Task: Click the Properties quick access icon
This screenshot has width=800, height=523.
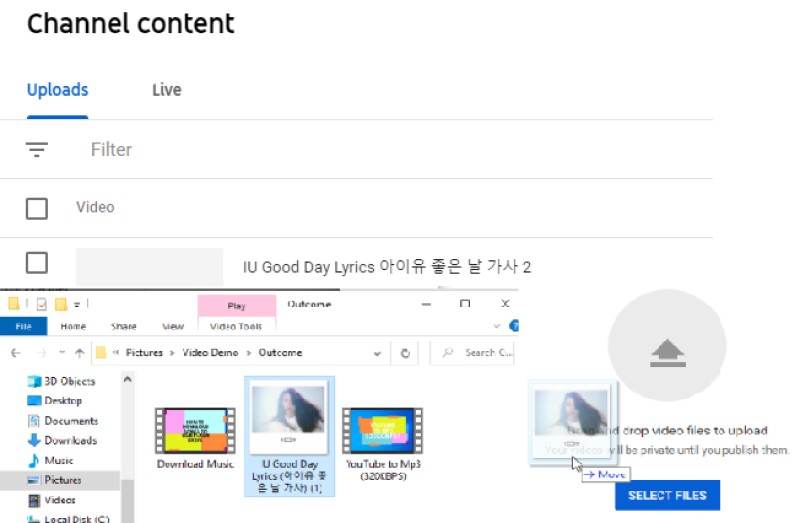Action: click(41, 305)
